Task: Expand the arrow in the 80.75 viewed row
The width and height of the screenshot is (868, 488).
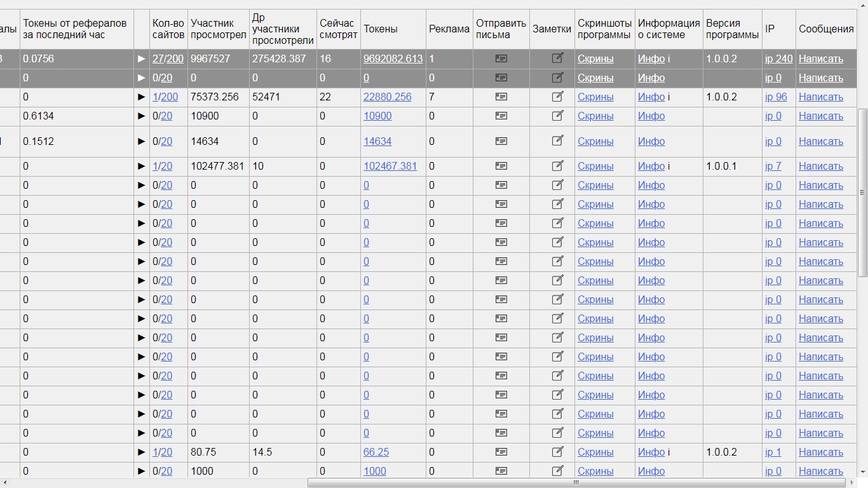Action: 141,452
